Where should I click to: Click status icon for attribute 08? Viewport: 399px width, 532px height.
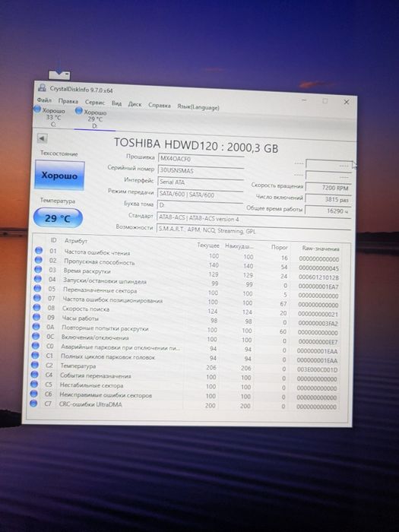click(x=36, y=307)
